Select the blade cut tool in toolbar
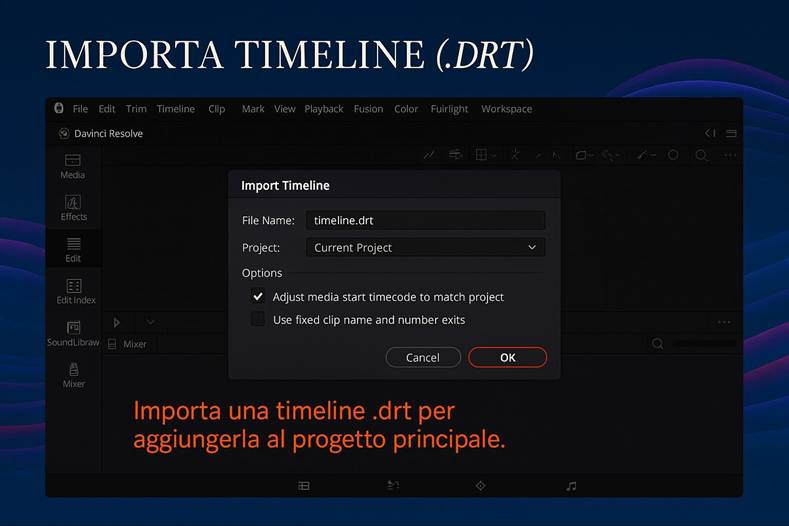 (x=515, y=155)
